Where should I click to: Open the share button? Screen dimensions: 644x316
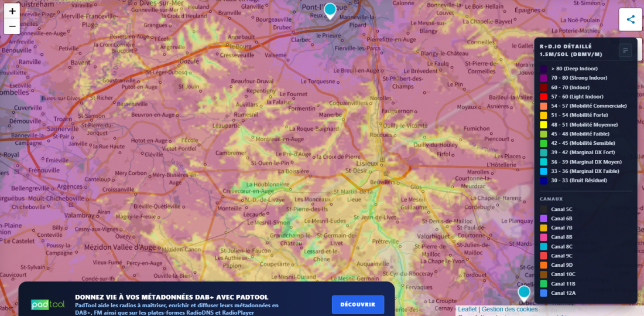[631, 19]
